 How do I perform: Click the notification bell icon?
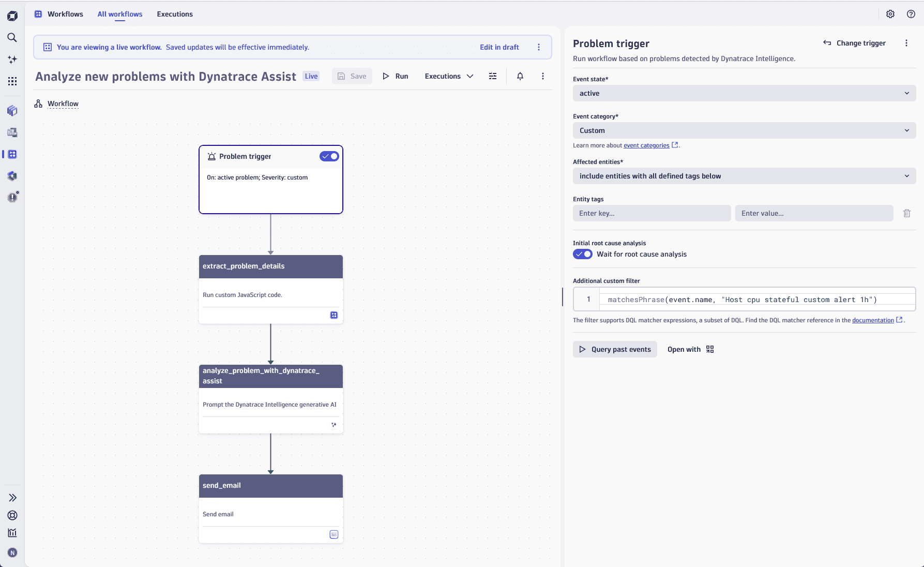pyautogui.click(x=520, y=76)
